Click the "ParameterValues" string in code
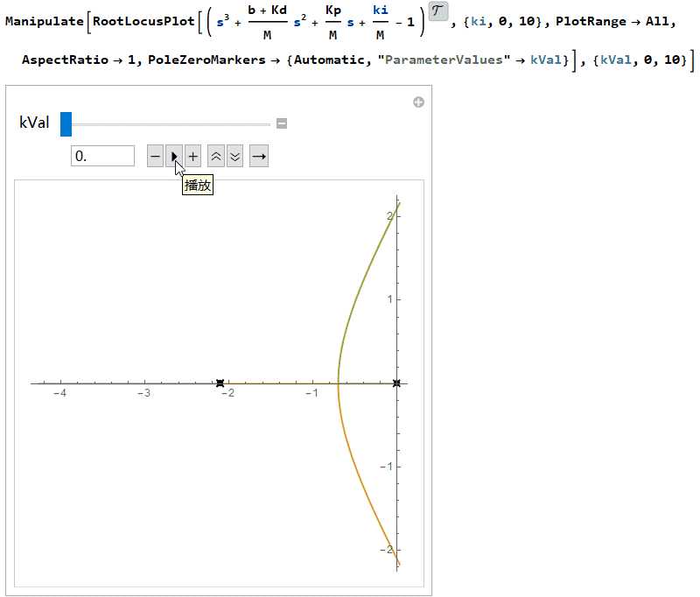Viewport: 700px width, 597px height. pyautogui.click(x=444, y=60)
